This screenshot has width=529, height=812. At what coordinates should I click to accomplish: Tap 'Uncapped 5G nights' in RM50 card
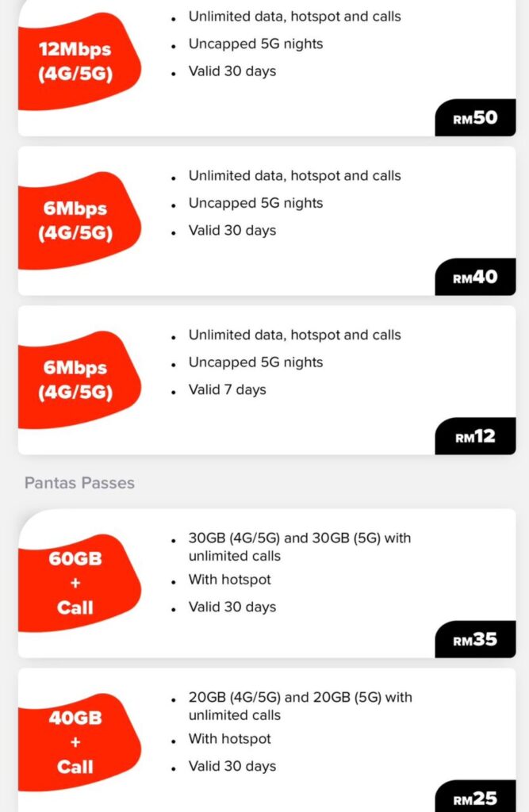click(255, 44)
